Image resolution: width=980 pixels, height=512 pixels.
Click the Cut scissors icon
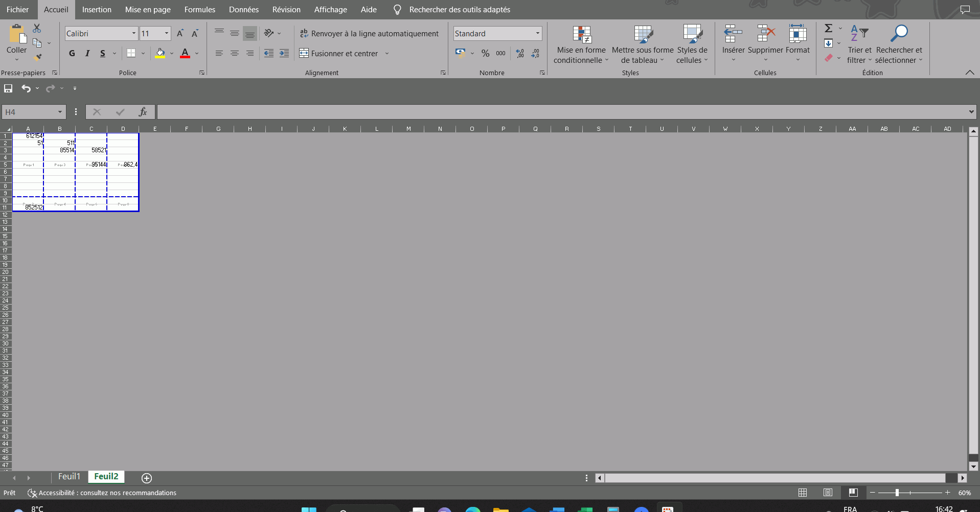tap(37, 29)
